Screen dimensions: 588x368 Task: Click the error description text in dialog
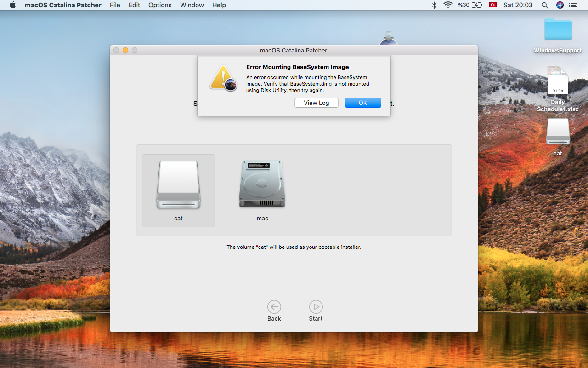coord(308,84)
